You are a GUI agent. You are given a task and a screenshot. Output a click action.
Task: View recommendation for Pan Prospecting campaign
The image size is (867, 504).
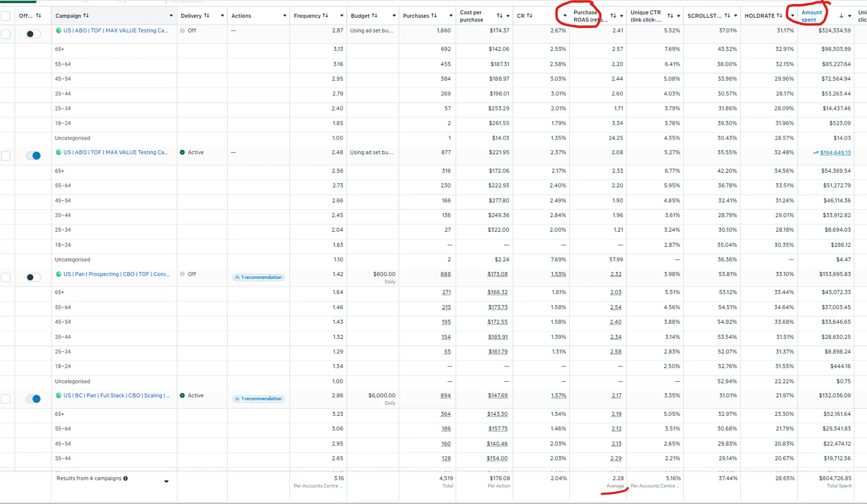coord(258,277)
